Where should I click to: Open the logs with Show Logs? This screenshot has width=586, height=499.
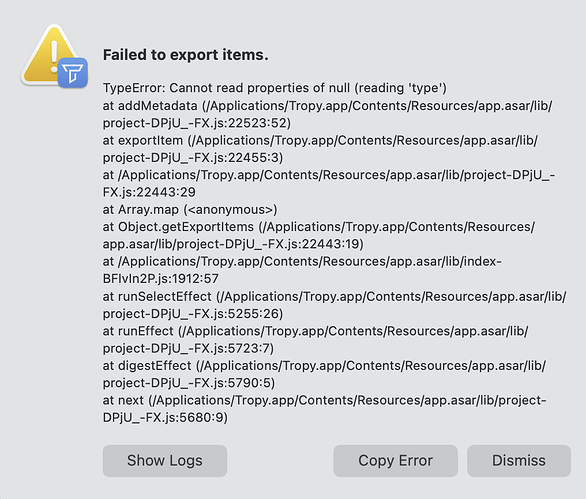[165, 461]
